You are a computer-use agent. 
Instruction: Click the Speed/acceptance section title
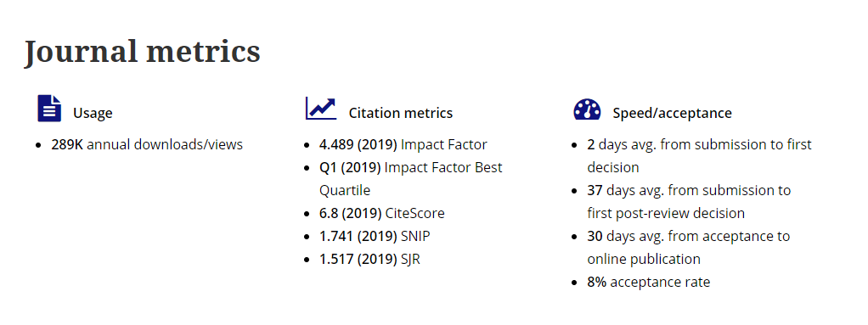click(672, 114)
